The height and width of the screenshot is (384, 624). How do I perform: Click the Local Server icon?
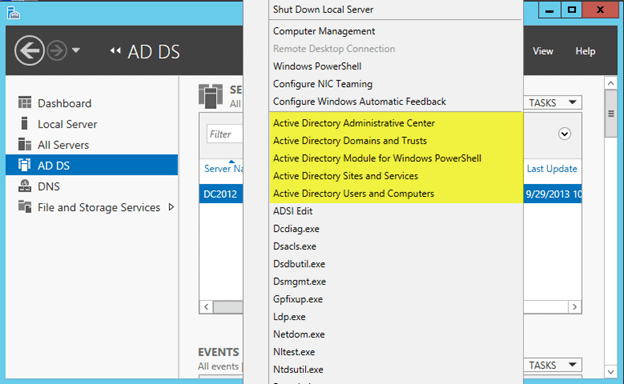pos(24,123)
